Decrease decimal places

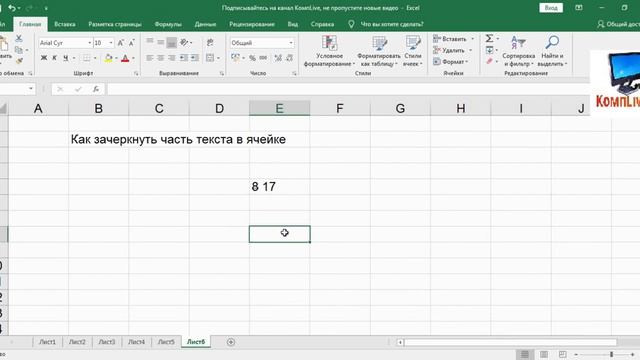(x=289, y=58)
